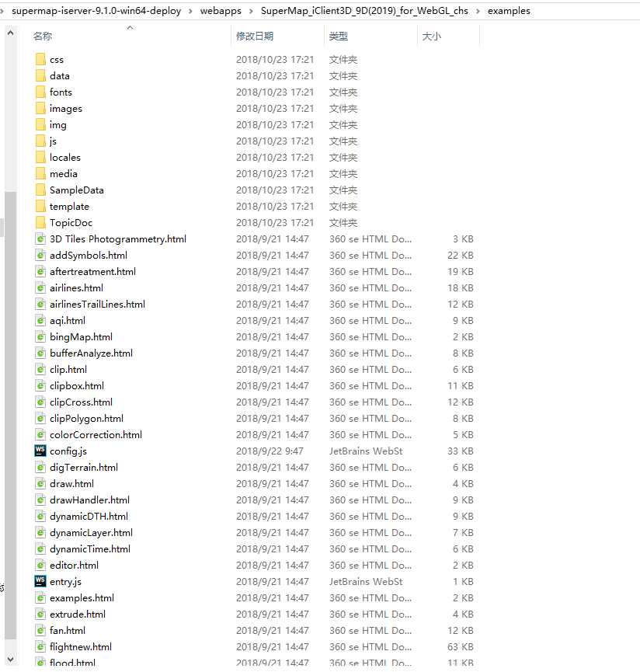The height and width of the screenshot is (672, 640).
Task: Click the HTML icon of addSymbols.html
Action: pyautogui.click(x=40, y=255)
